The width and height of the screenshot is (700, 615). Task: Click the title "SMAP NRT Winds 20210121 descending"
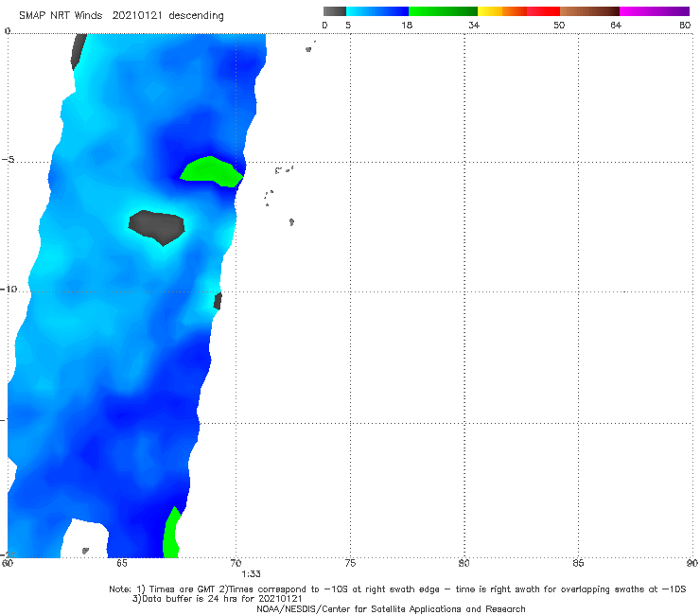pos(121,15)
